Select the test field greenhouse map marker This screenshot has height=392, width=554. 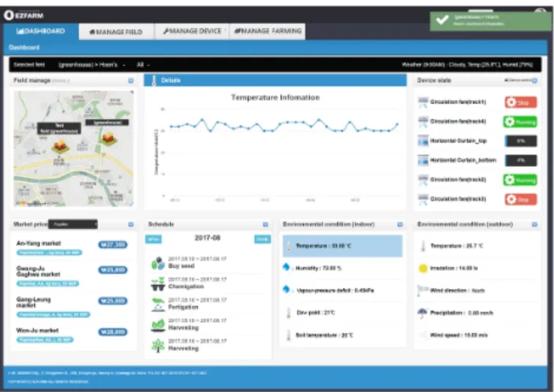click(61, 146)
